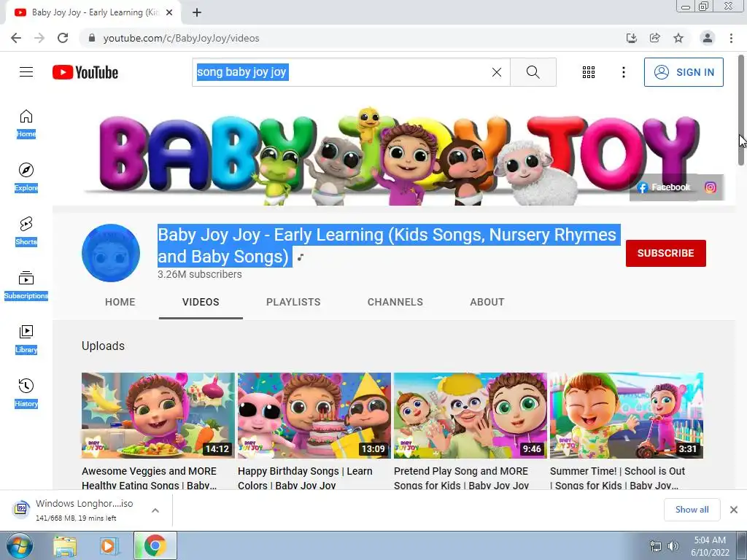Image resolution: width=747 pixels, height=560 pixels.
Task: Click the page vertical scrollbar thumb
Action: click(x=741, y=109)
